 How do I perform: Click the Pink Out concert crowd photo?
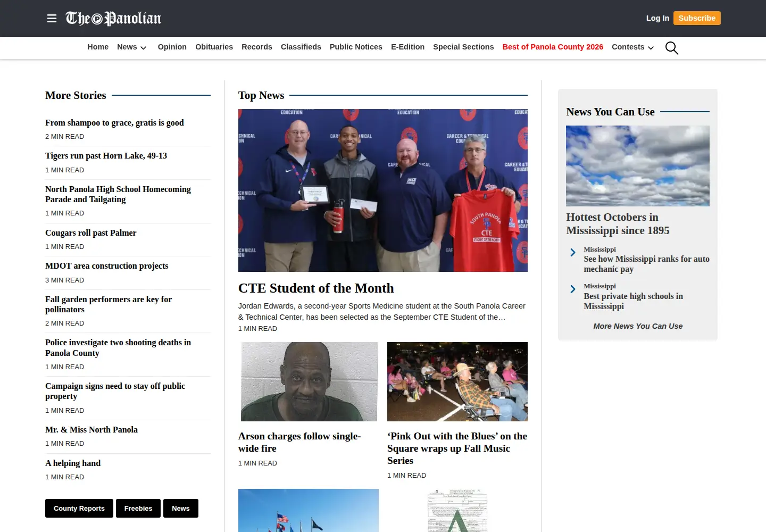tap(457, 381)
